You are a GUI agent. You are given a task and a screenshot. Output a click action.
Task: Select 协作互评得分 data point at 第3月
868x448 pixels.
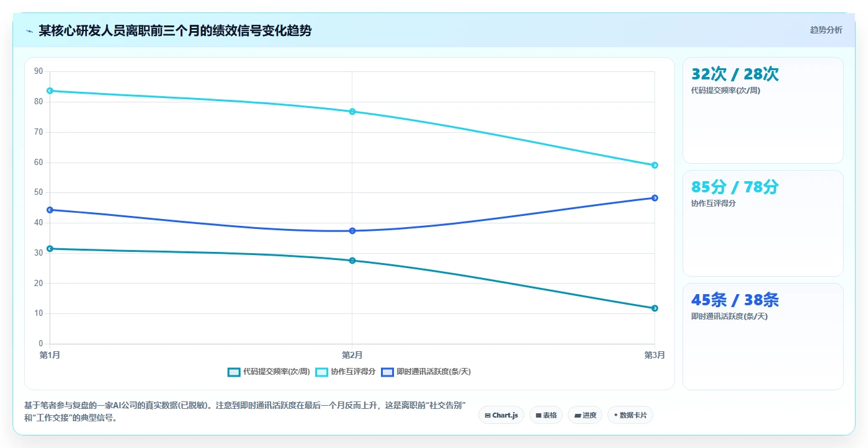point(655,165)
